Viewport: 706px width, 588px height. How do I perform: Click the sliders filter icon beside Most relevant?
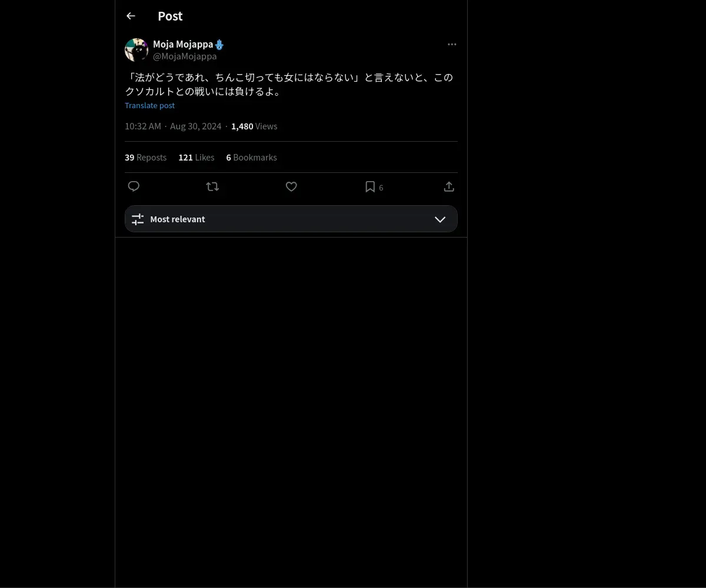click(x=138, y=219)
